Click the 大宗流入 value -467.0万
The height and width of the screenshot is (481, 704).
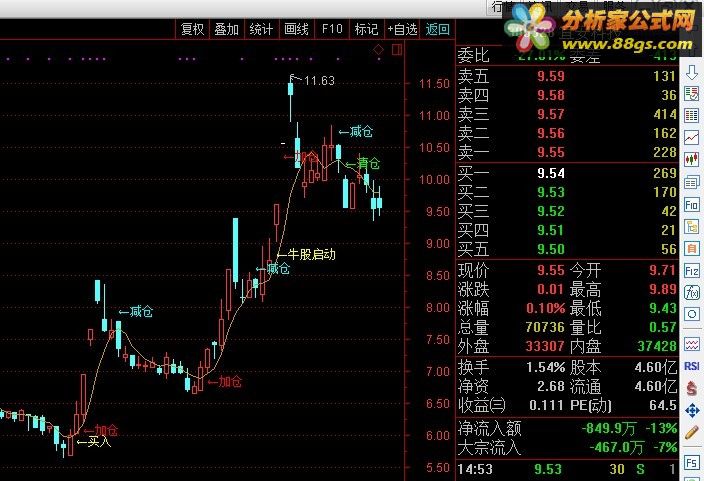click(617, 447)
